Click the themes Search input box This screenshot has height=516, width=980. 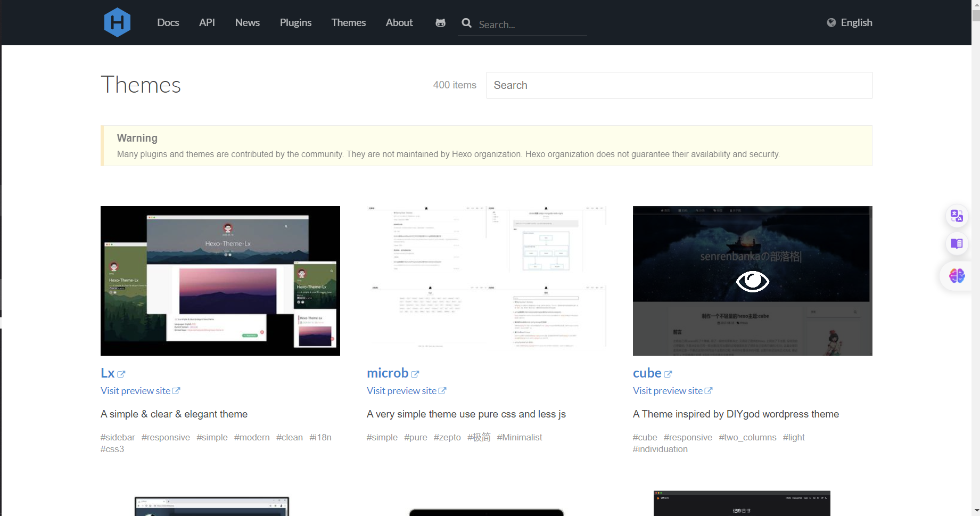tap(679, 85)
